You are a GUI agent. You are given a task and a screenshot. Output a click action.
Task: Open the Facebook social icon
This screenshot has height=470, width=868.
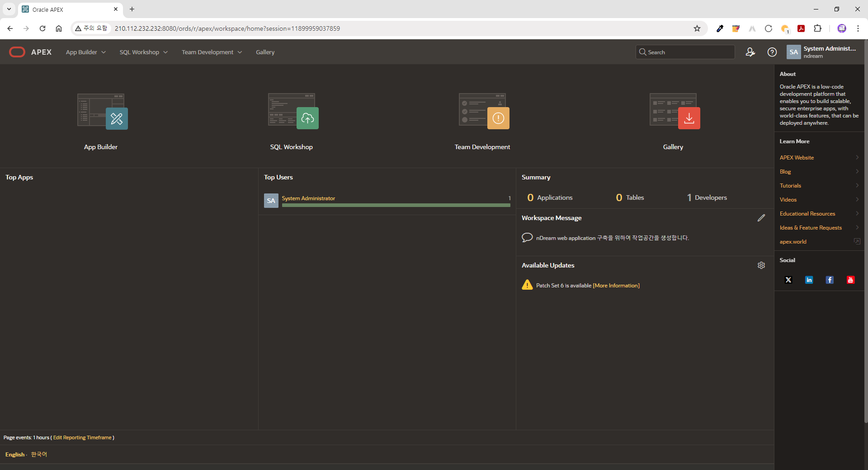[830, 280]
